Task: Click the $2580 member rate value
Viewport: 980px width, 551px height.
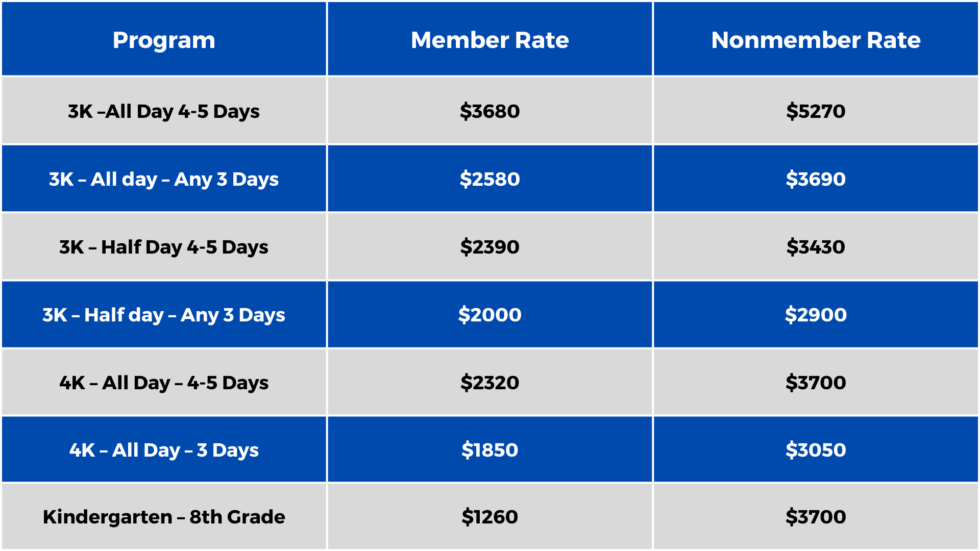Action: pos(489,179)
